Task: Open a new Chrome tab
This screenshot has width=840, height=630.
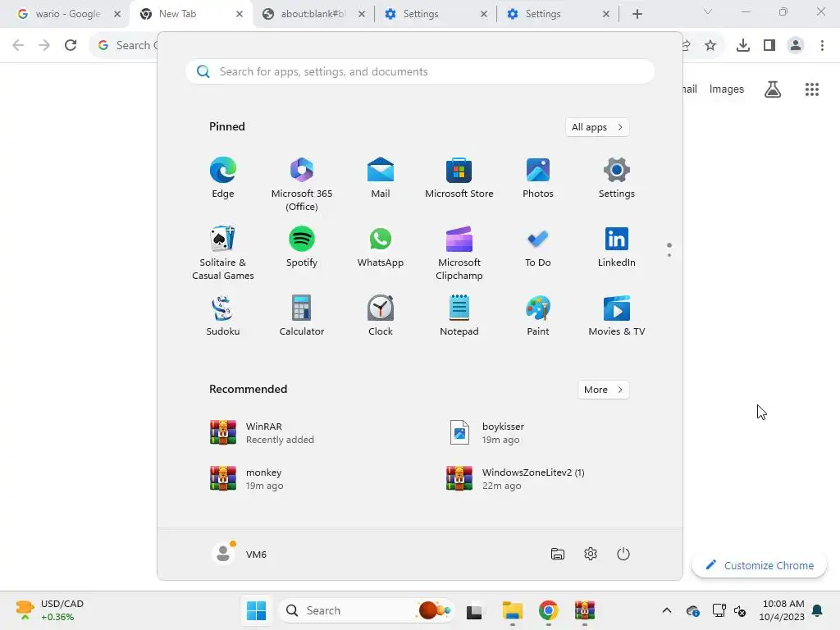Action: click(x=637, y=14)
